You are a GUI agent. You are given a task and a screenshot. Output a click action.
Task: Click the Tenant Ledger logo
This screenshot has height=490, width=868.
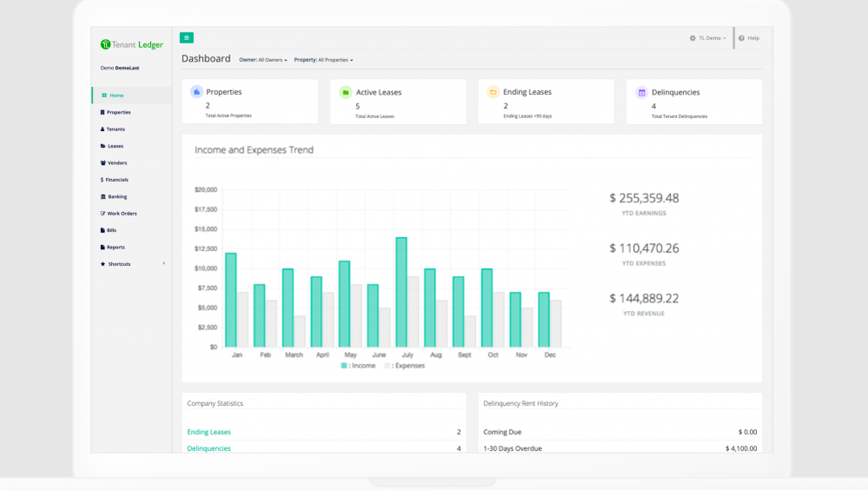tap(131, 44)
